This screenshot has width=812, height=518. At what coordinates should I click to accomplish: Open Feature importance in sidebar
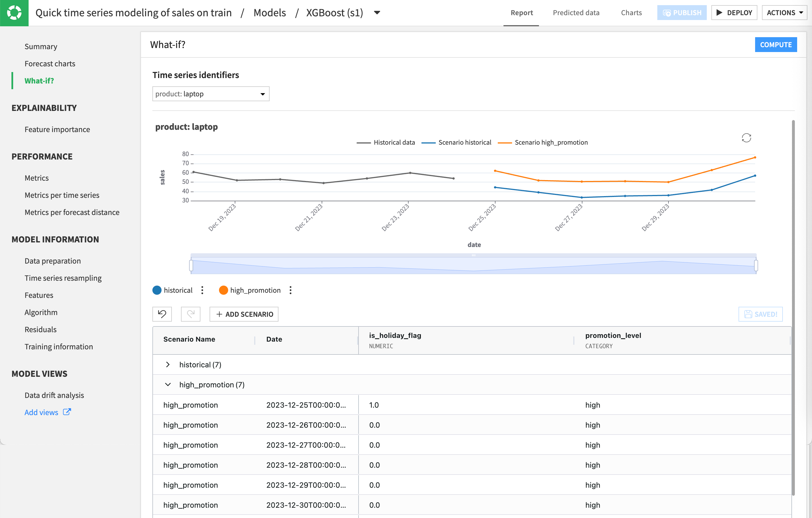(x=57, y=129)
